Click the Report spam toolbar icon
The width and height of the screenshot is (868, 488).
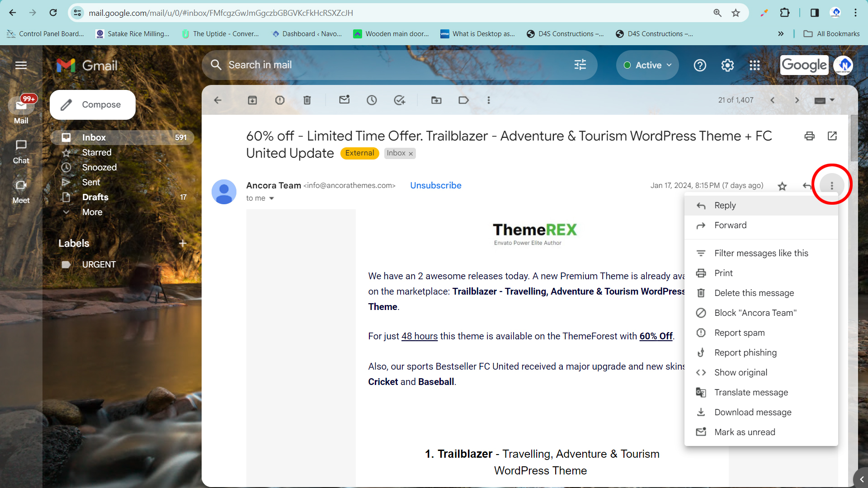click(x=280, y=100)
